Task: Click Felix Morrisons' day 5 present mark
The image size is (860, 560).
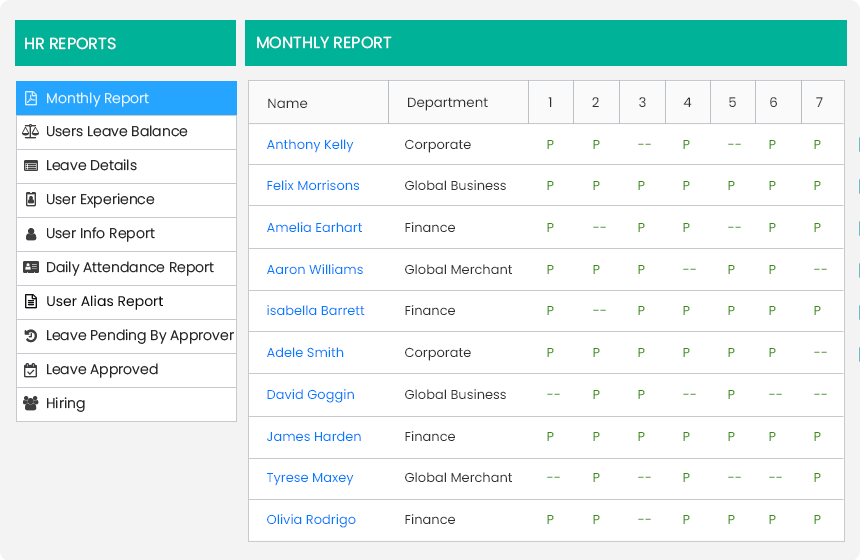Action: pyautogui.click(x=731, y=185)
